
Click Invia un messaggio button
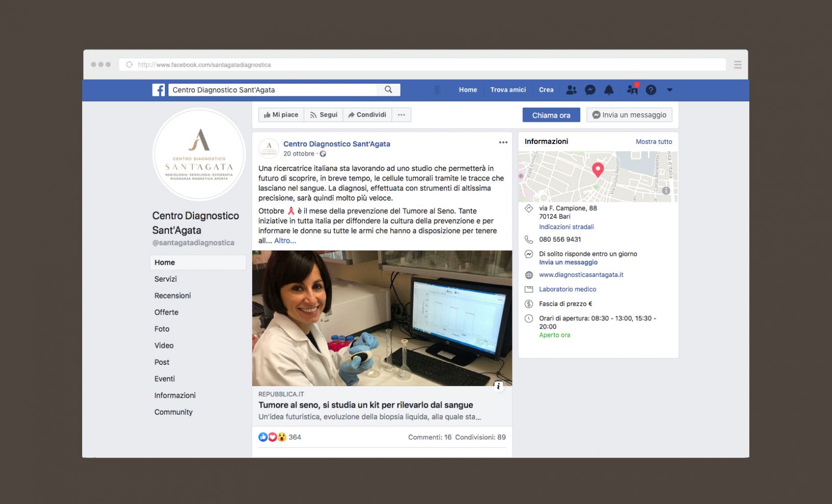(629, 115)
